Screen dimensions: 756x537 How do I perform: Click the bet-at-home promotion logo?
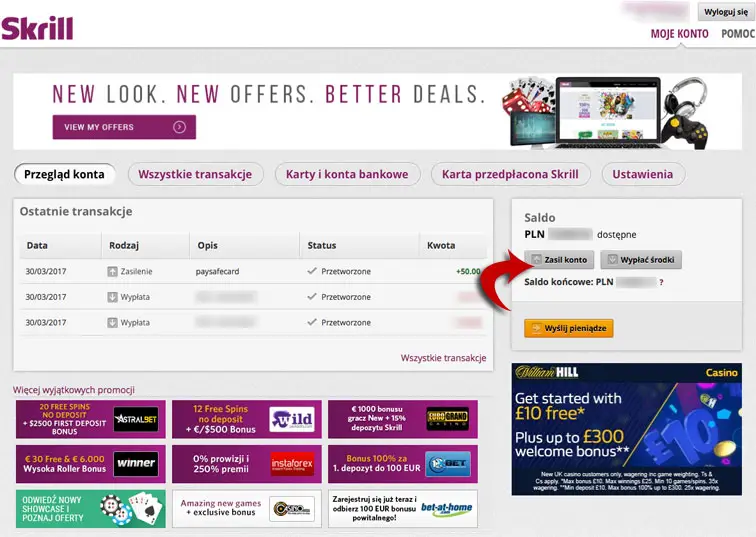(446, 508)
